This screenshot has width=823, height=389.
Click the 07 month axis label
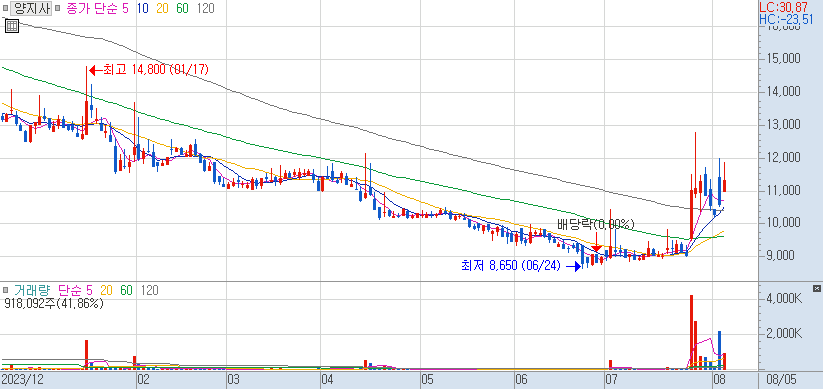(611, 379)
